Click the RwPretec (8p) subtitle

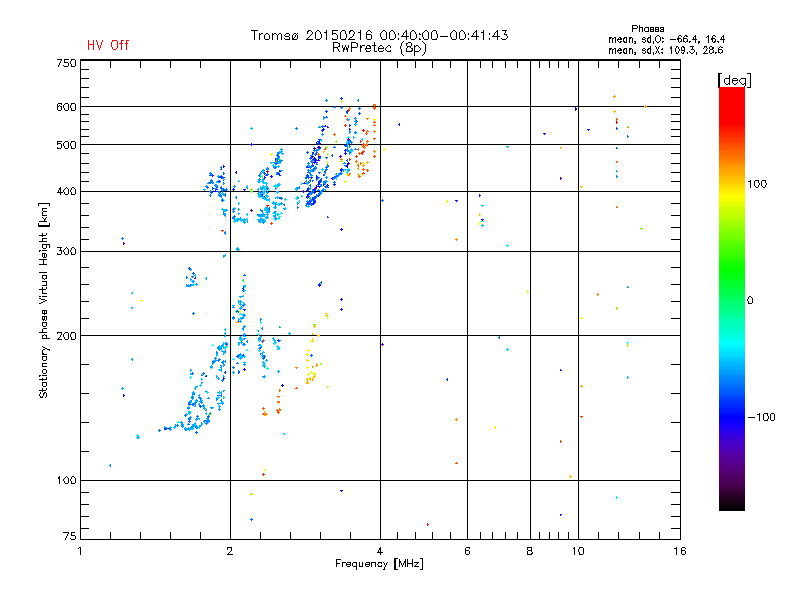(x=379, y=47)
